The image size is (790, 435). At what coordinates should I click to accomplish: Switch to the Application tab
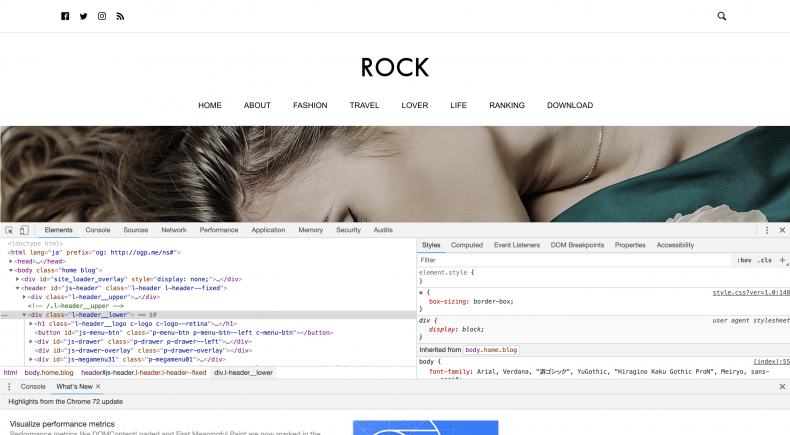pyautogui.click(x=268, y=230)
